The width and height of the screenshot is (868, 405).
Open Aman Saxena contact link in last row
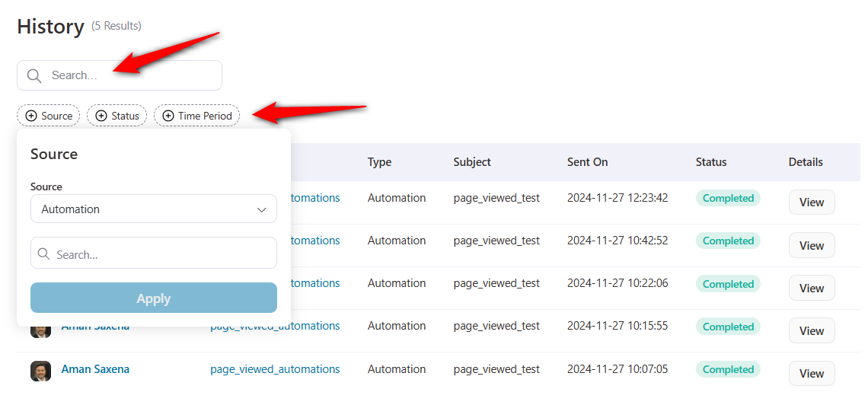tap(95, 369)
